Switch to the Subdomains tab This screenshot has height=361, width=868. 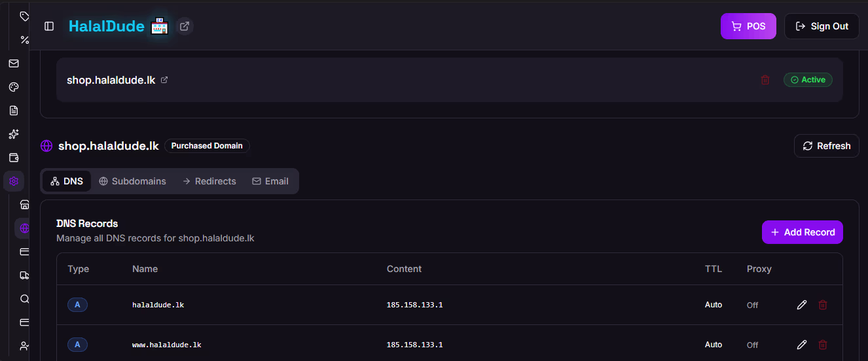click(132, 181)
